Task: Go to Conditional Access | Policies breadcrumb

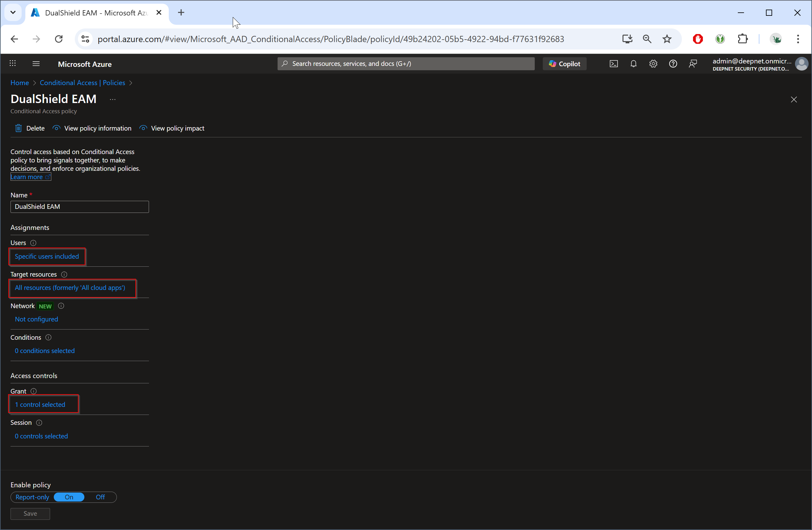Action: [82, 83]
